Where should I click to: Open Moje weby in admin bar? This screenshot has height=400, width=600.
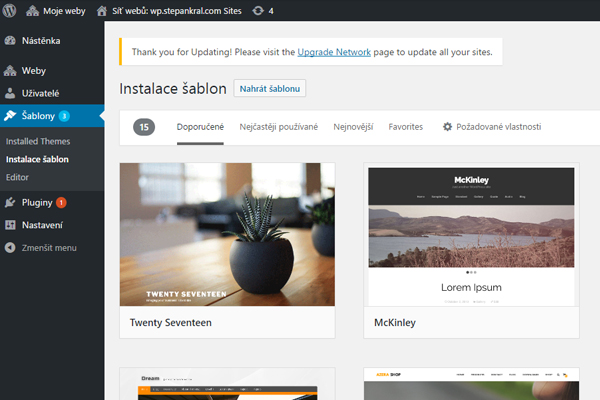58,10
